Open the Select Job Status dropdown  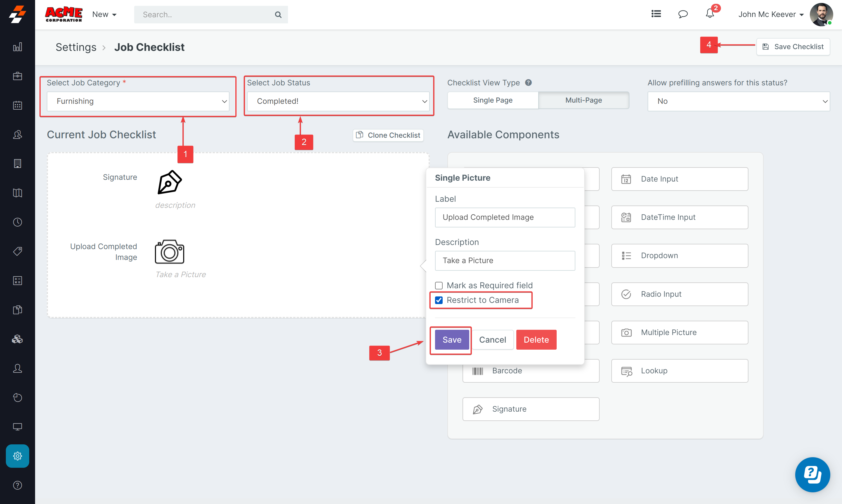pos(338,101)
